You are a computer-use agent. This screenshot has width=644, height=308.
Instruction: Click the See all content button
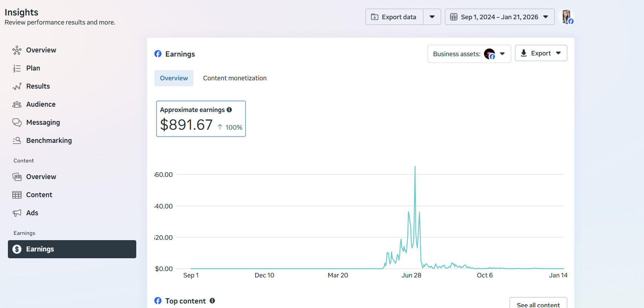(538, 304)
